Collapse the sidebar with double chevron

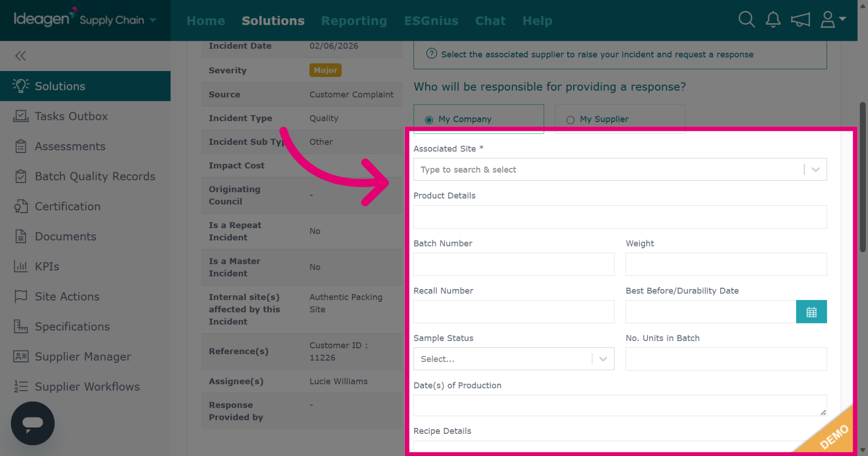coord(20,56)
